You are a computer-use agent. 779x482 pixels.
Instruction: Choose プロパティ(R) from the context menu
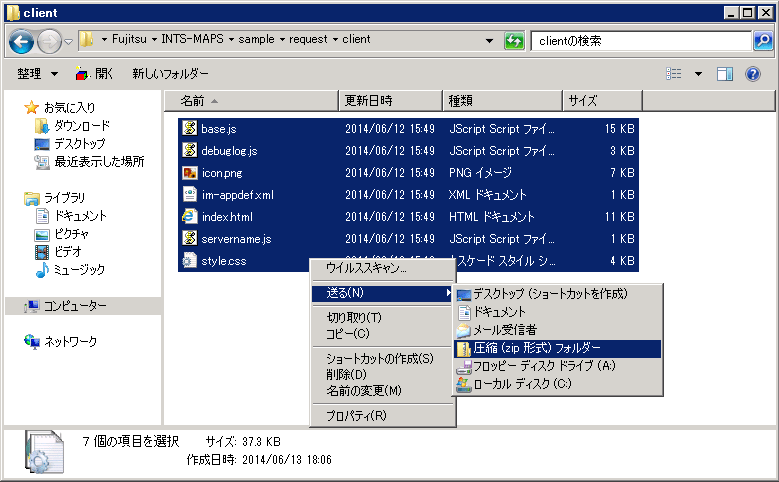[356, 415]
